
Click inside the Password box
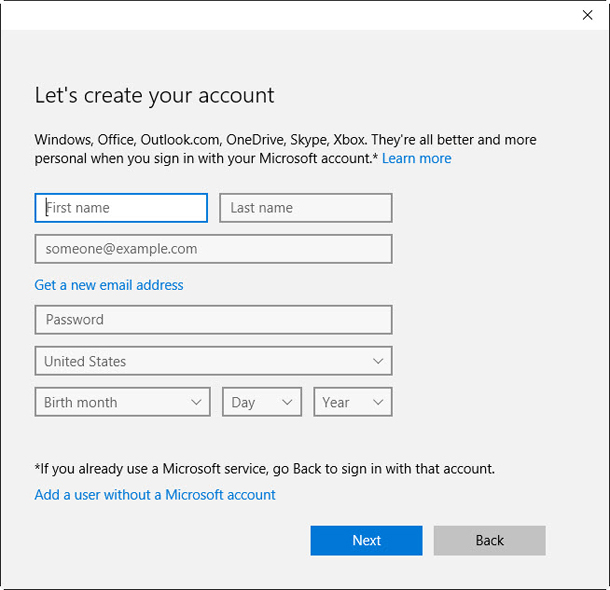213,320
